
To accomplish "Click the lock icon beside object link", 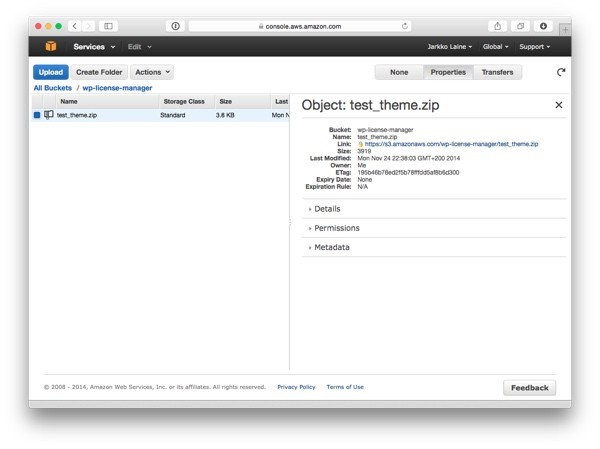I will [x=360, y=144].
